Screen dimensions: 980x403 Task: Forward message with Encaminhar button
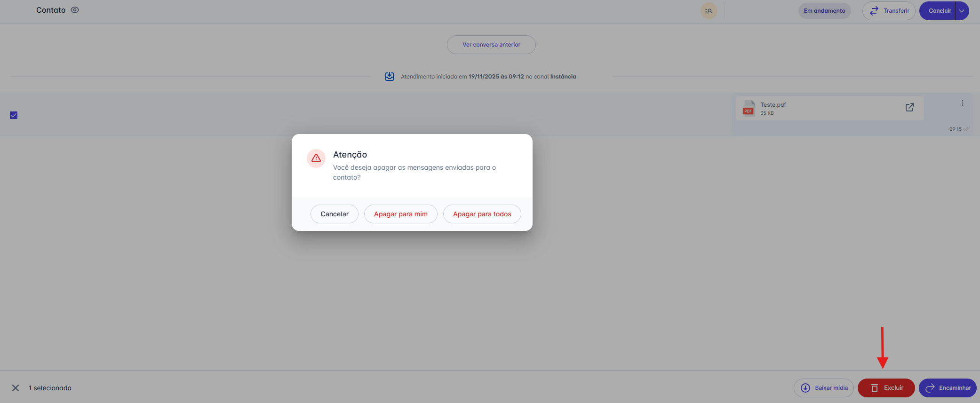(948, 388)
